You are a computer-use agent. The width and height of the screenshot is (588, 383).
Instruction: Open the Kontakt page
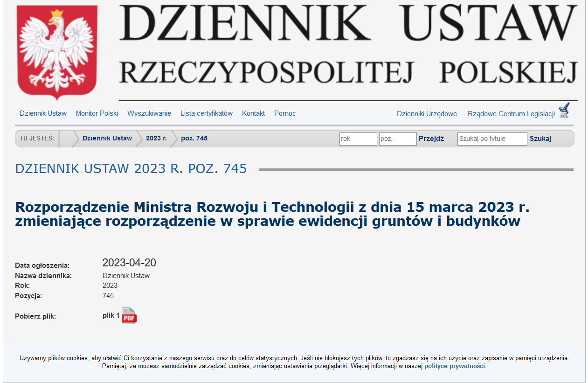253,113
